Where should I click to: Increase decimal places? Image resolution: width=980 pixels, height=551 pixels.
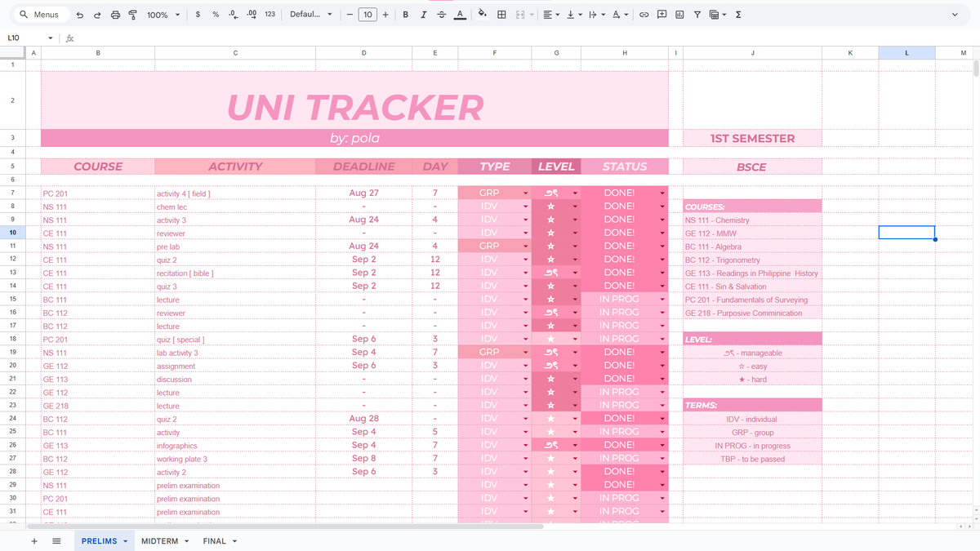251,15
